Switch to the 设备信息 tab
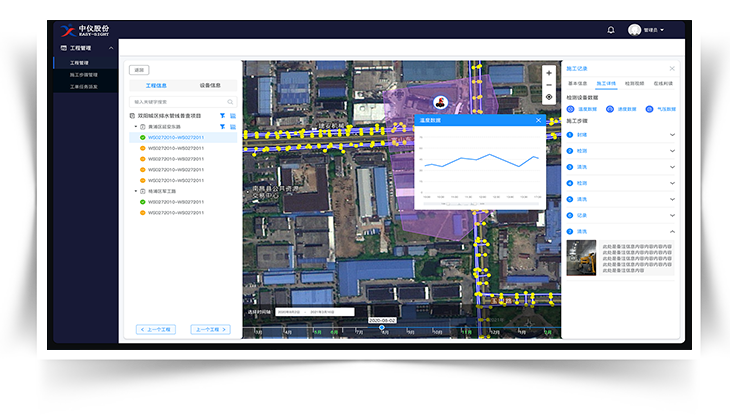This screenshot has width=730, height=415. click(210, 86)
